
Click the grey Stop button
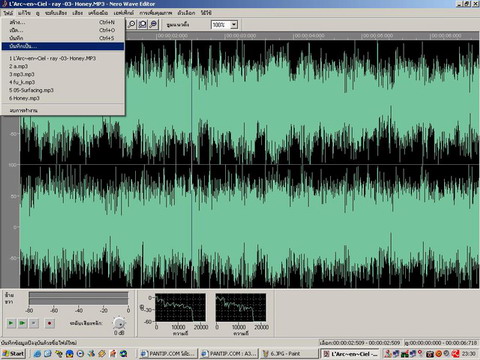(x=34, y=323)
